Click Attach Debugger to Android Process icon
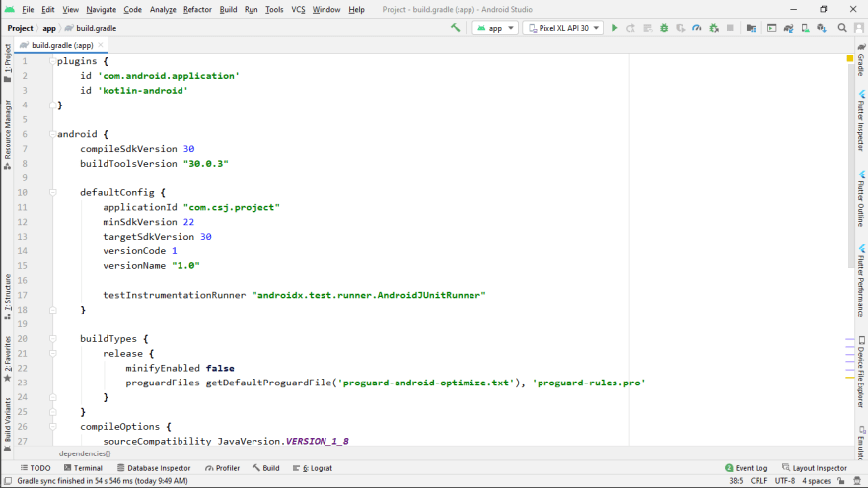This screenshot has width=868, height=488. (714, 28)
